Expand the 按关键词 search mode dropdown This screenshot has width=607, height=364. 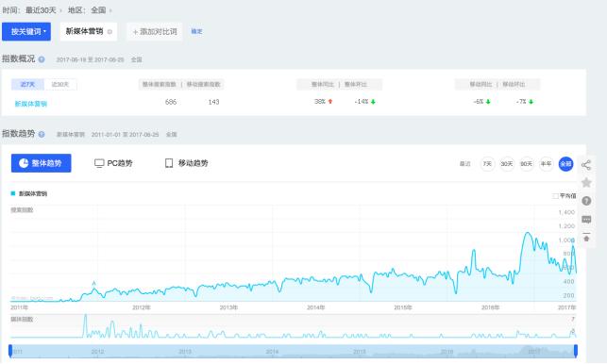pos(26,31)
